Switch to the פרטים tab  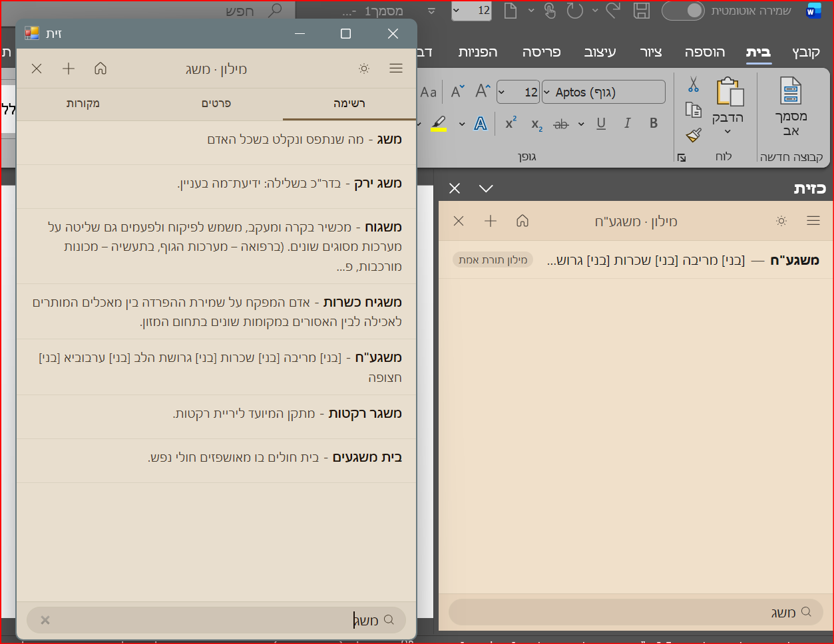[216, 104]
